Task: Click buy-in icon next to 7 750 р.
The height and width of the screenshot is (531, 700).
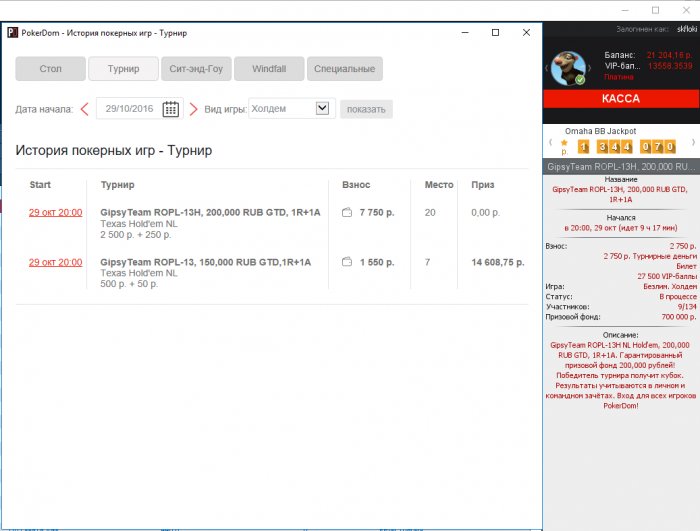Action: click(347, 212)
